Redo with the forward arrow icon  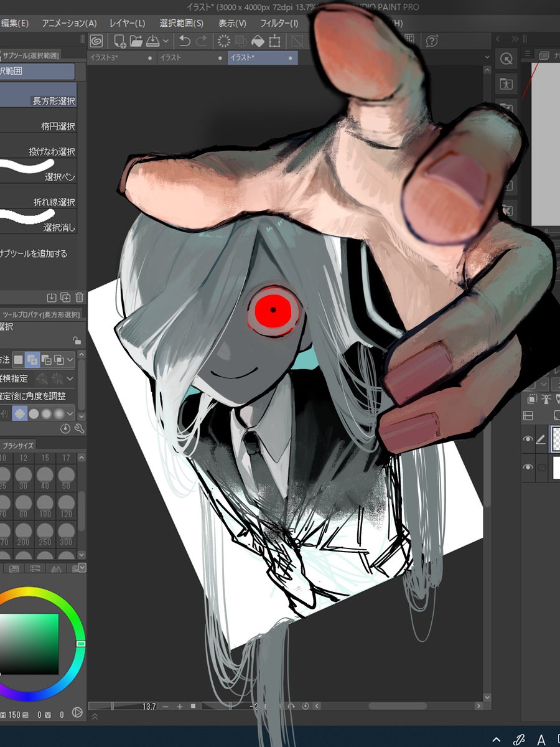[202, 41]
